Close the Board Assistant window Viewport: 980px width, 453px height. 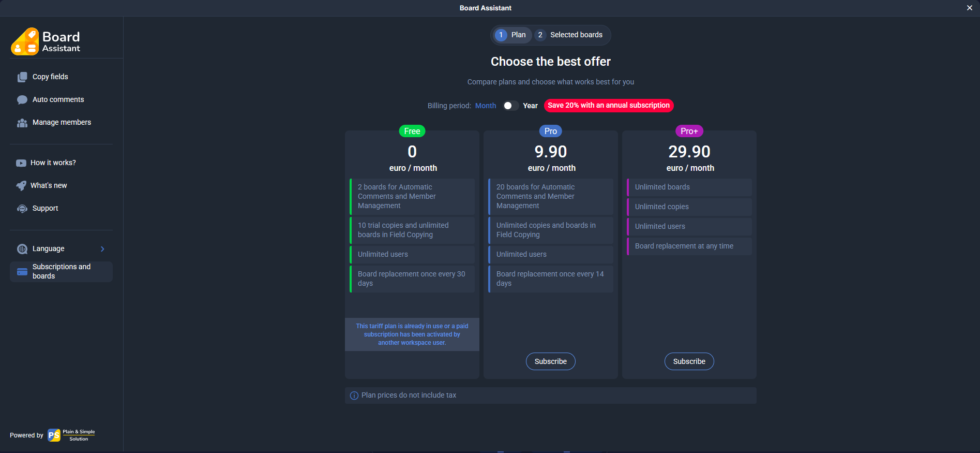pyautogui.click(x=970, y=8)
